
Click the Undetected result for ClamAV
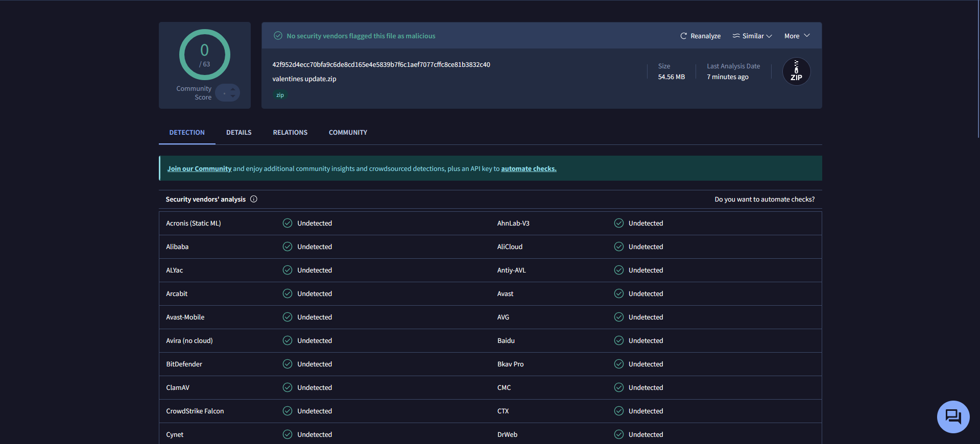(x=315, y=388)
